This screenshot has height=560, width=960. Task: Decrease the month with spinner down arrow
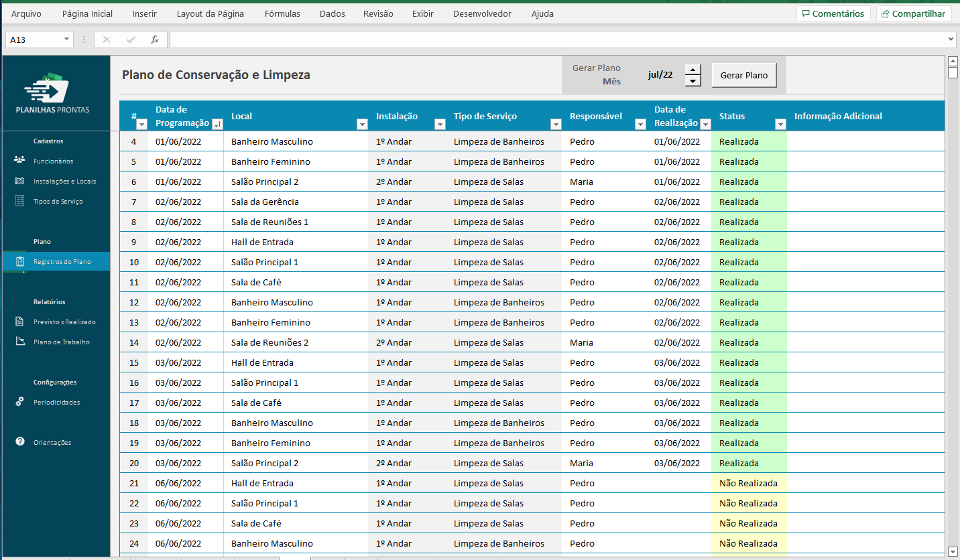(x=693, y=81)
